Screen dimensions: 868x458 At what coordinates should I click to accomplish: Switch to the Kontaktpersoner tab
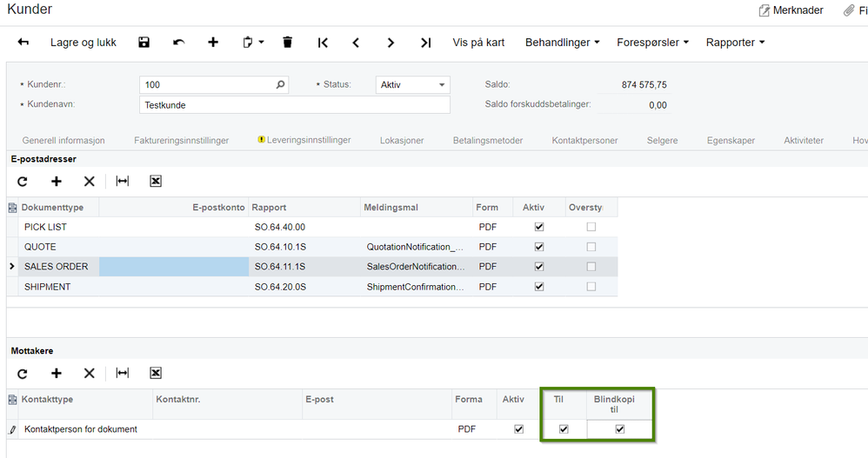pos(584,141)
